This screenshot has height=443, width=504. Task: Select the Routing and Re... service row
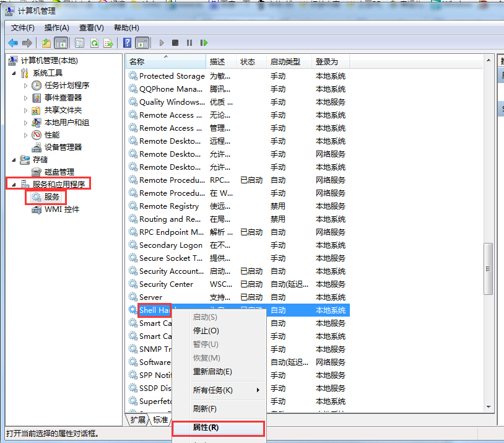coord(238,219)
